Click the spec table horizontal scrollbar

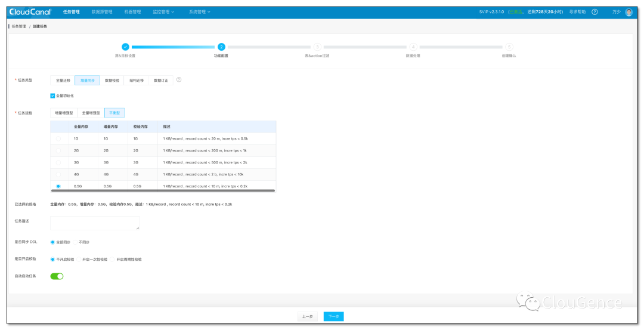(163, 191)
